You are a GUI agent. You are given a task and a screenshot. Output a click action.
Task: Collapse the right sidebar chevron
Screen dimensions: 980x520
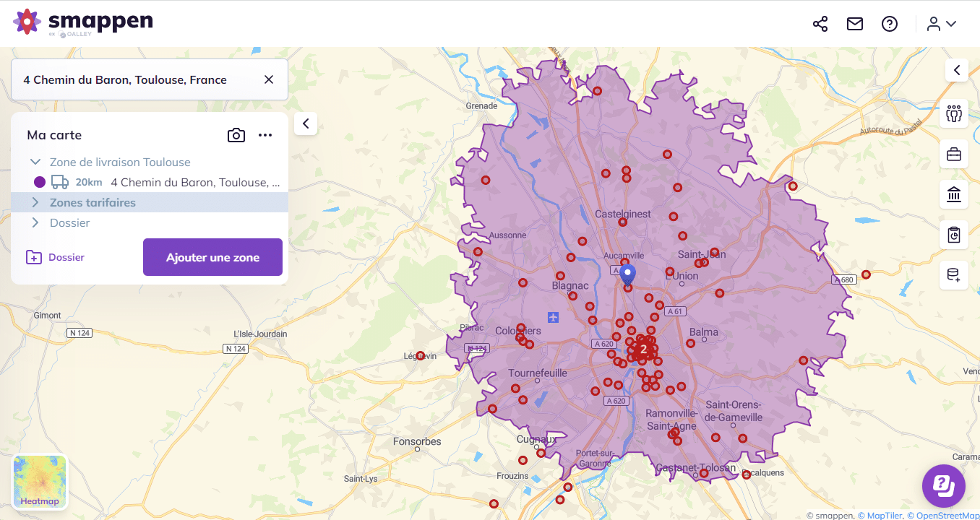956,70
